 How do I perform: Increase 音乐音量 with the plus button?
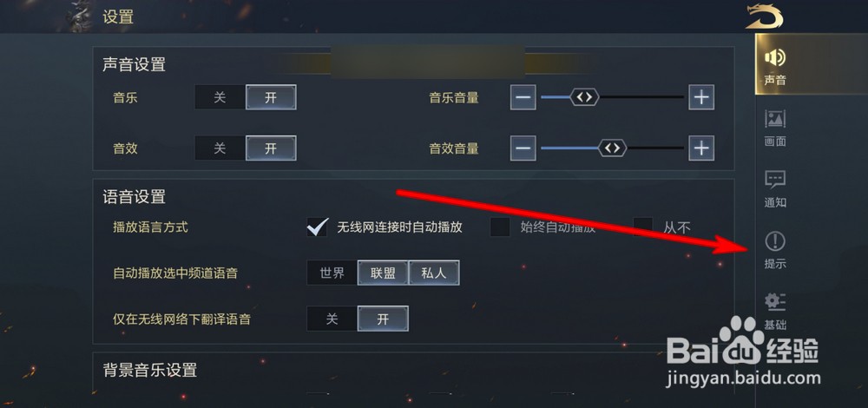tap(701, 98)
